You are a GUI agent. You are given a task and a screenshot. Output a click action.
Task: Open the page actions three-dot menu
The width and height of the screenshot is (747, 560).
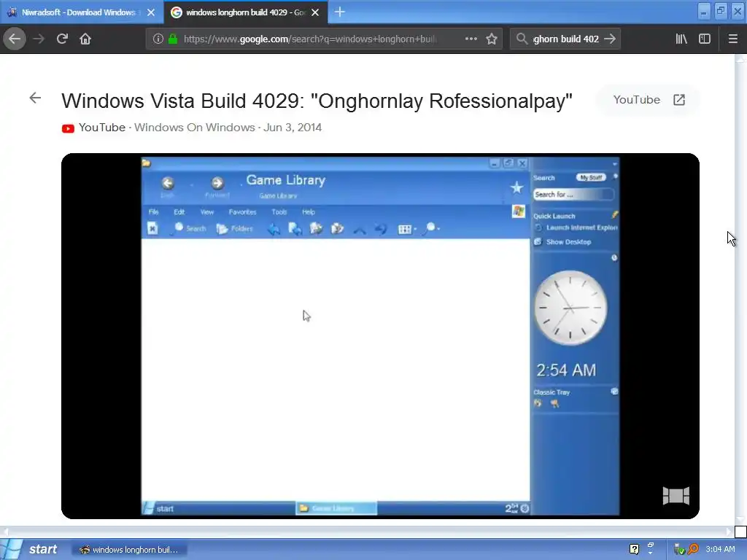point(471,39)
